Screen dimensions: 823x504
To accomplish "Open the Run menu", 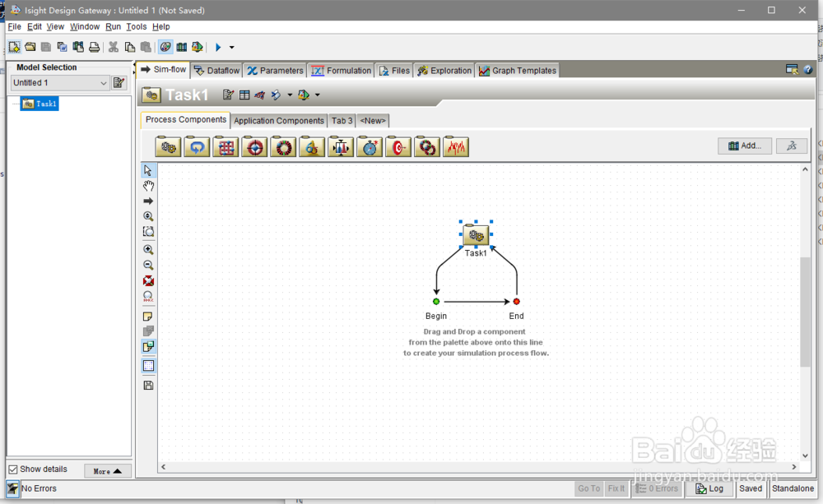I will [113, 27].
